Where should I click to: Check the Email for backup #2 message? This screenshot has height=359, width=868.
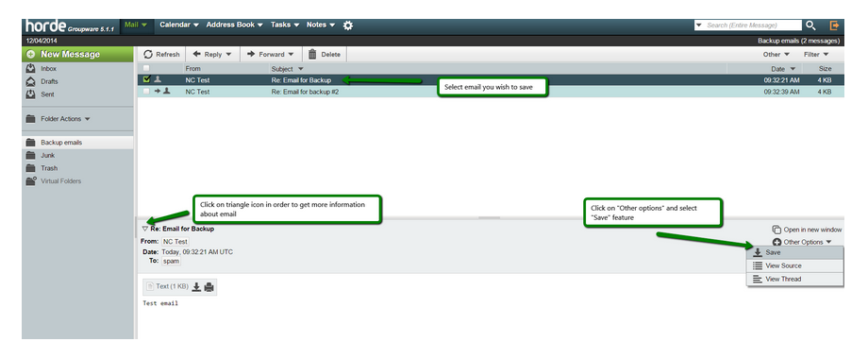coord(146,92)
